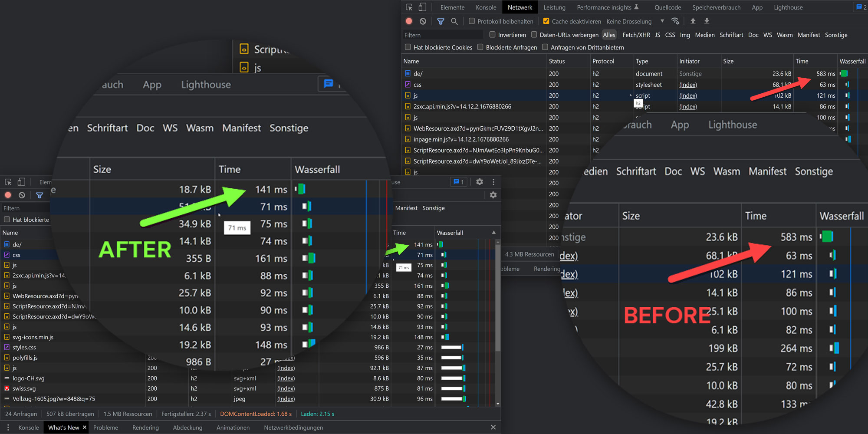Image resolution: width=868 pixels, height=434 pixels.
Task: Open the Rendering tab in bottom drawer
Action: click(145, 427)
